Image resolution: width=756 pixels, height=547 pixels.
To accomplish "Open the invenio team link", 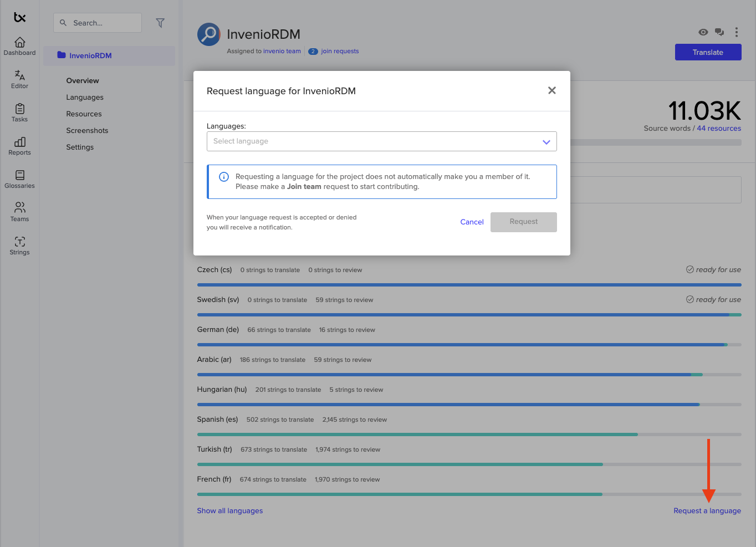I will pos(282,51).
